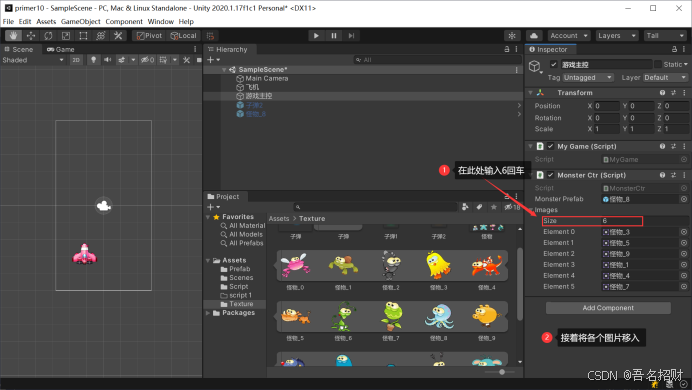Open the File menu
The width and height of the screenshot is (692, 390).
tap(8, 21)
